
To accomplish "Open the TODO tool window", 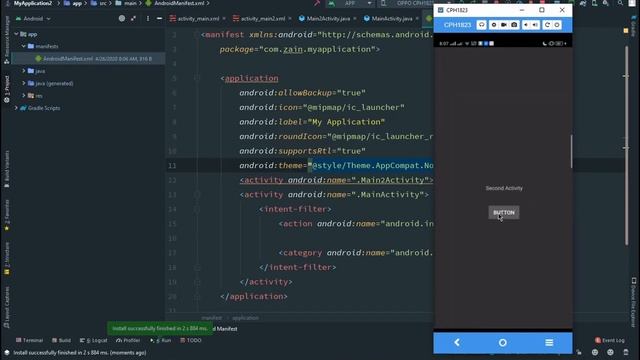I will [x=191, y=340].
